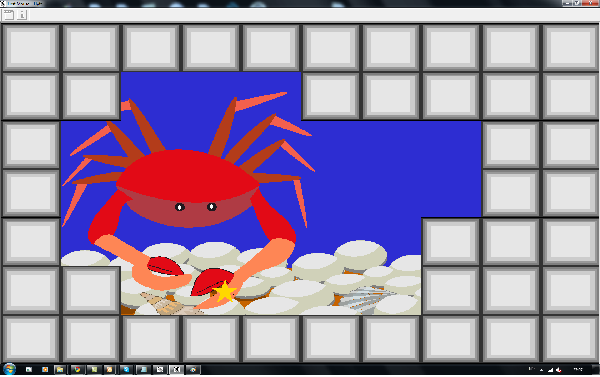The image size is (600, 377).
Task: Select the active game app taskbar icon
Action: point(176,369)
